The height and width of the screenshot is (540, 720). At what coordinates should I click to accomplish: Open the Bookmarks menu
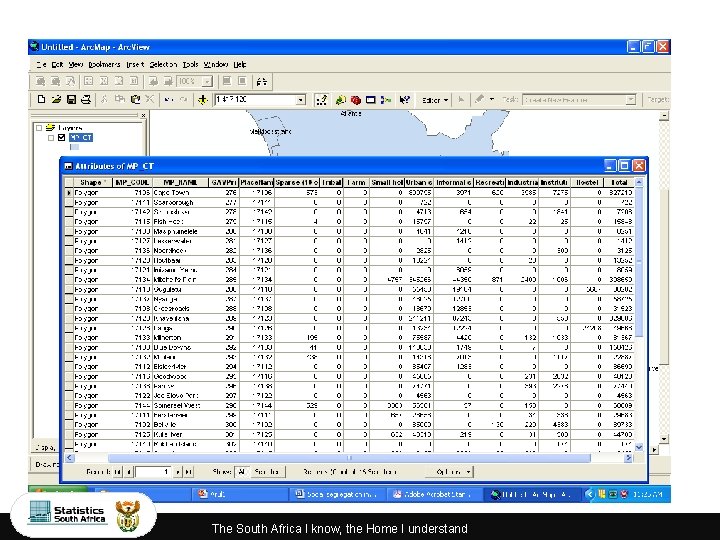104,64
